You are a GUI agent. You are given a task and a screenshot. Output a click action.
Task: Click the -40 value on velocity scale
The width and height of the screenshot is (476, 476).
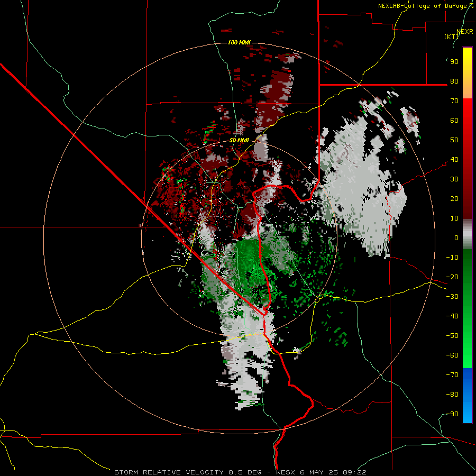click(x=452, y=316)
